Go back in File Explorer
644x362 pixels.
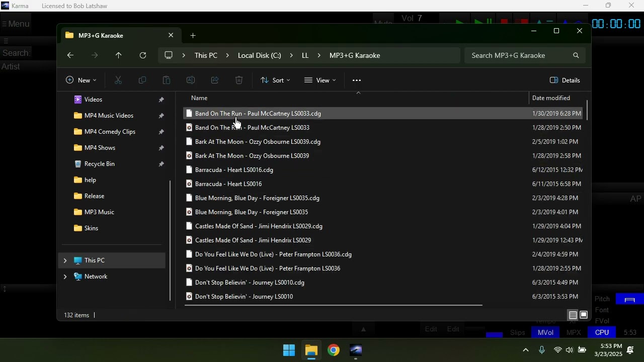tap(70, 55)
